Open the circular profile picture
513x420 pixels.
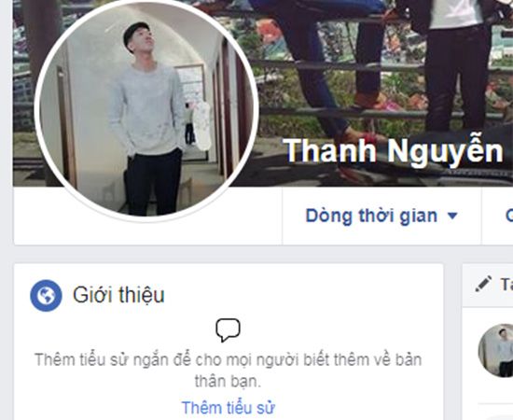pos(146,109)
